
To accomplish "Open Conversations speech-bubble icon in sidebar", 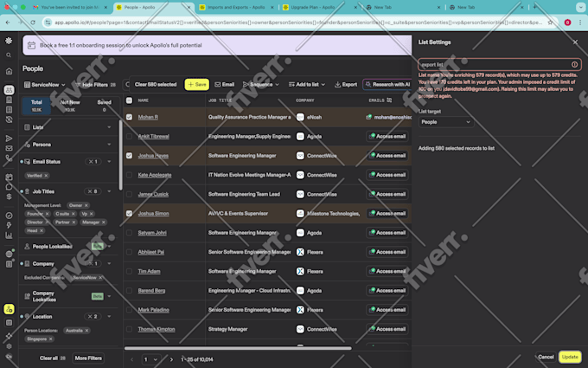I will point(9,187).
